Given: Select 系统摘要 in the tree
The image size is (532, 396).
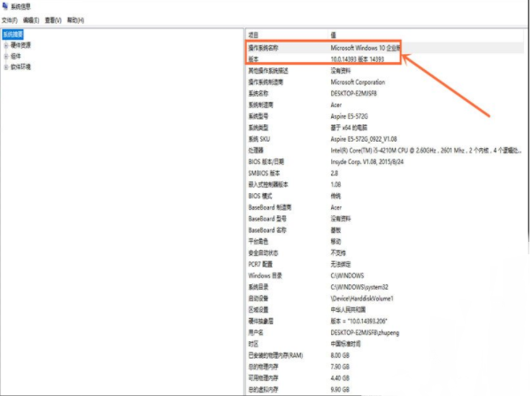Looking at the screenshot, I should click(14, 34).
